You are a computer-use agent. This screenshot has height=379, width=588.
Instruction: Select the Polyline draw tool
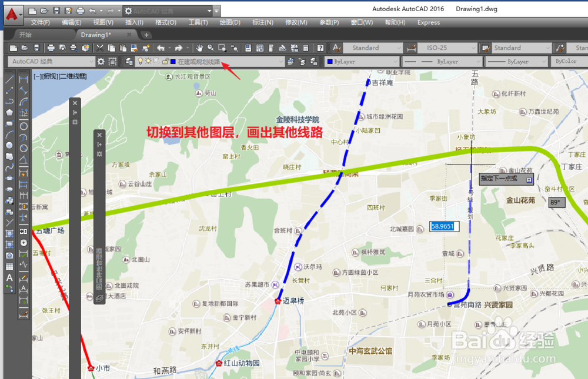tap(10, 102)
